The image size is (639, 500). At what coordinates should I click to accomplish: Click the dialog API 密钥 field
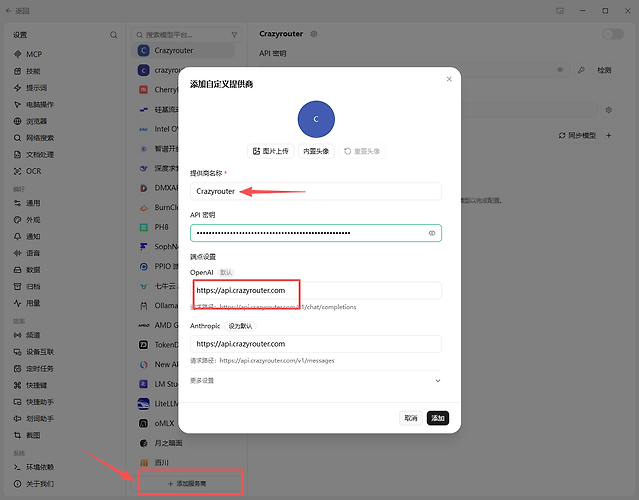[x=316, y=233]
